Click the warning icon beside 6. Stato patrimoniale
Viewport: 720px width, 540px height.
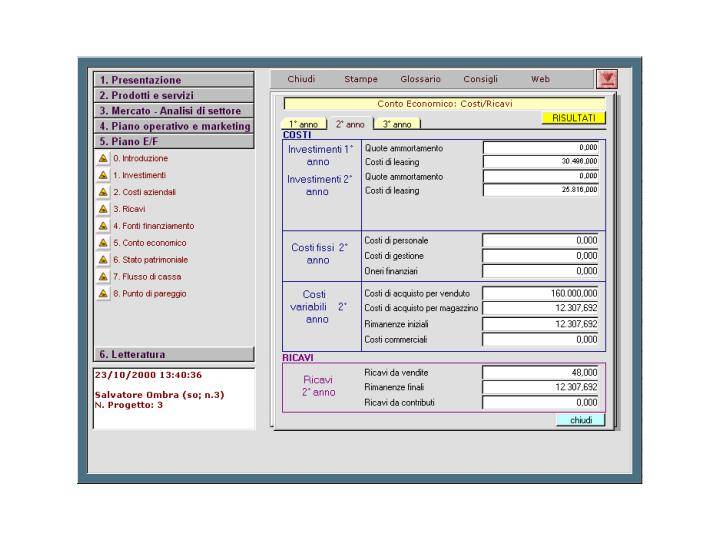[103, 260]
